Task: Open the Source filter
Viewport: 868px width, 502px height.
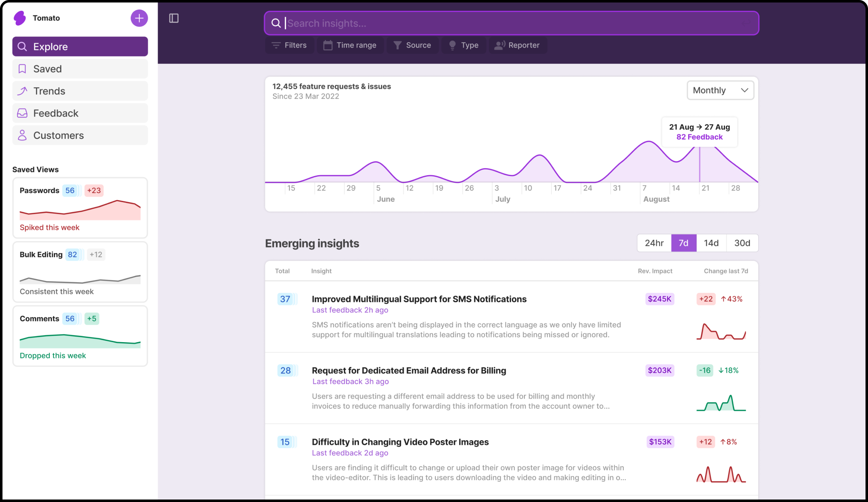Action: [x=412, y=45]
